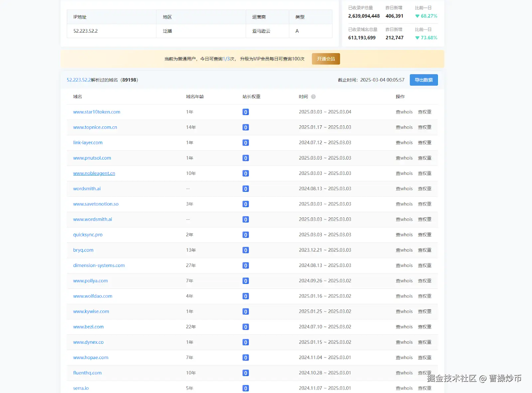Click 查权重 for www.pollya.com

click(425, 281)
